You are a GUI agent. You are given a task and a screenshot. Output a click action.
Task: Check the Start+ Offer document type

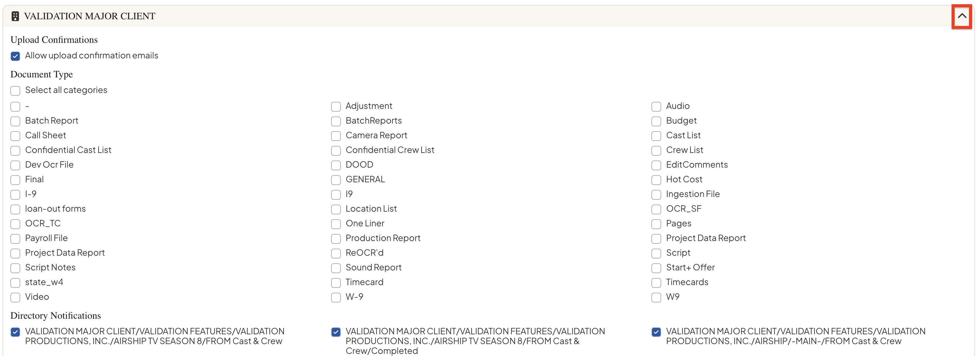pyautogui.click(x=656, y=268)
